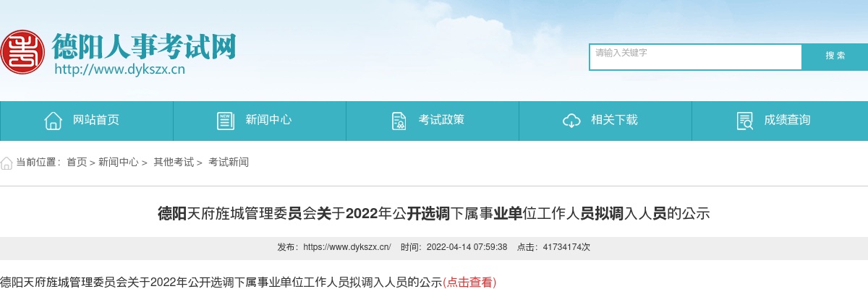
Task: Click the 德阳人事考试网 site title
Action: tap(144, 47)
